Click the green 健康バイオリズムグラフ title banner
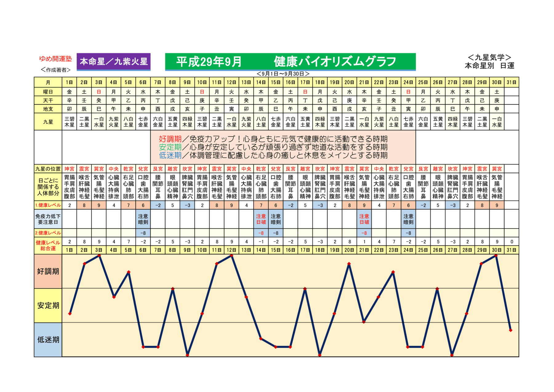The image size is (554, 392). [290, 62]
